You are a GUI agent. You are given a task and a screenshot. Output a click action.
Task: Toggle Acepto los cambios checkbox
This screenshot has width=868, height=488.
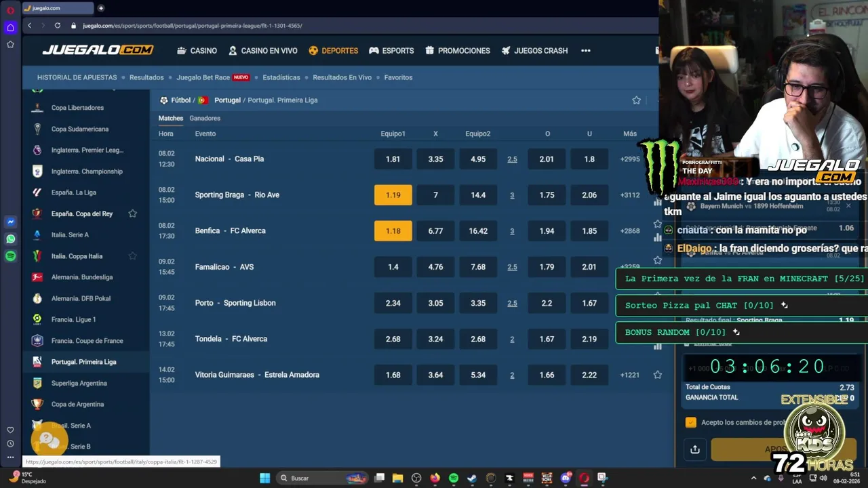691,422
